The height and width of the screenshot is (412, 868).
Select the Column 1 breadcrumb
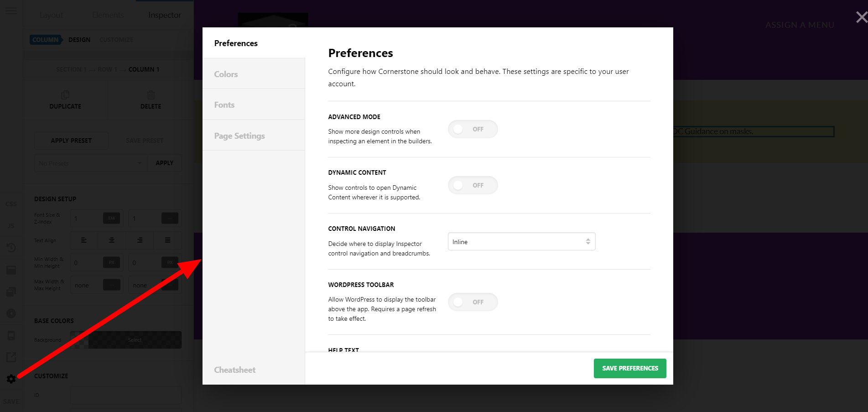(x=144, y=69)
